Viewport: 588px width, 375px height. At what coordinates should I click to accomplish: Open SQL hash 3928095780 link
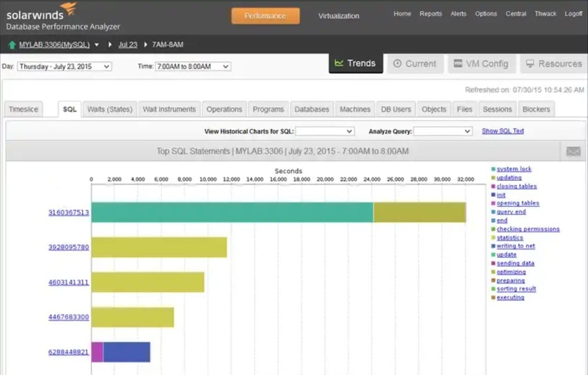[69, 247]
